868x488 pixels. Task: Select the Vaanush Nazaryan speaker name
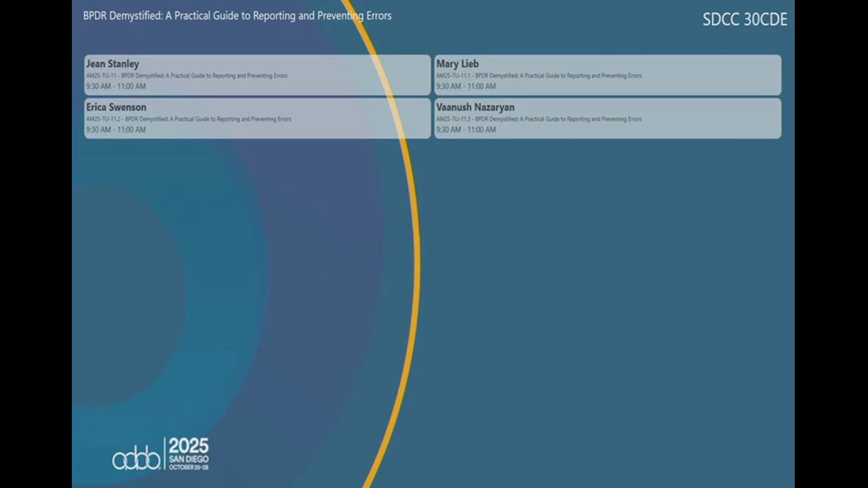(475, 107)
